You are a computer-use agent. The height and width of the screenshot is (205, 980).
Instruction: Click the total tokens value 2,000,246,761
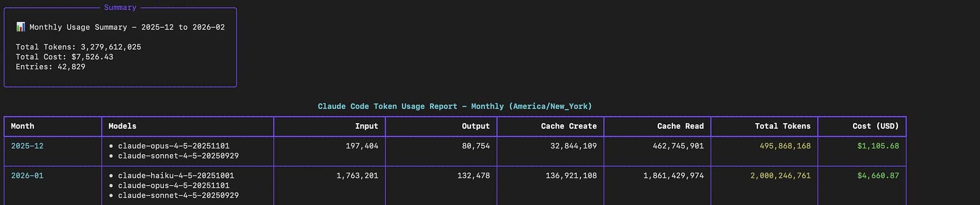[x=780, y=176]
